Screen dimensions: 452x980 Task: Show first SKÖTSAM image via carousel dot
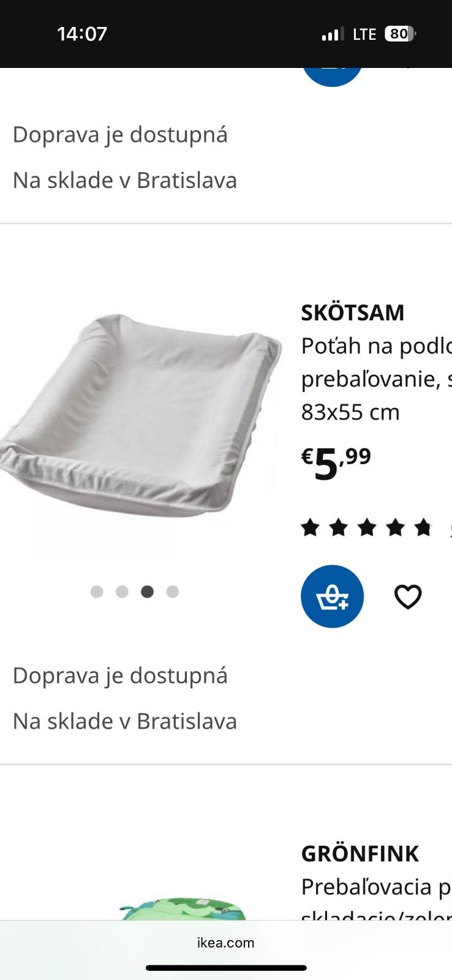(97, 592)
